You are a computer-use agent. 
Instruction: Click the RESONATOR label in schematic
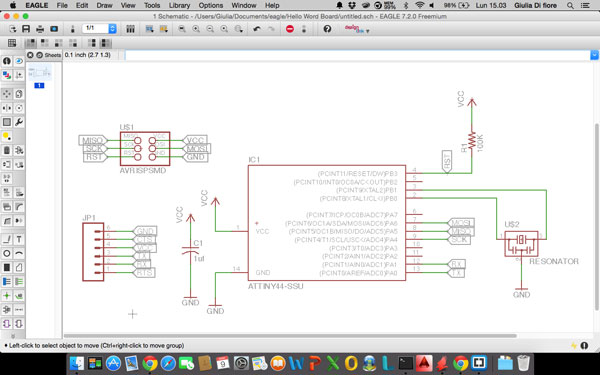click(x=554, y=261)
